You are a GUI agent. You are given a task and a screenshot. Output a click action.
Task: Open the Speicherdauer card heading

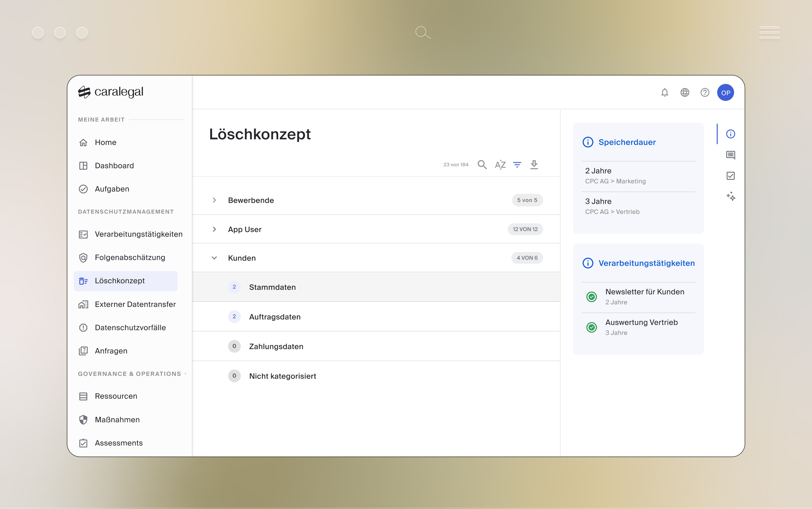tap(627, 142)
